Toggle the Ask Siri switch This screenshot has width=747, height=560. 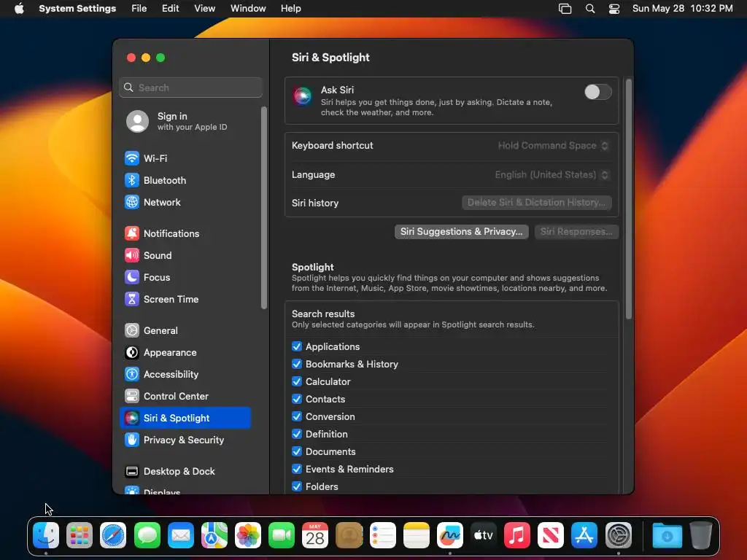[598, 92]
